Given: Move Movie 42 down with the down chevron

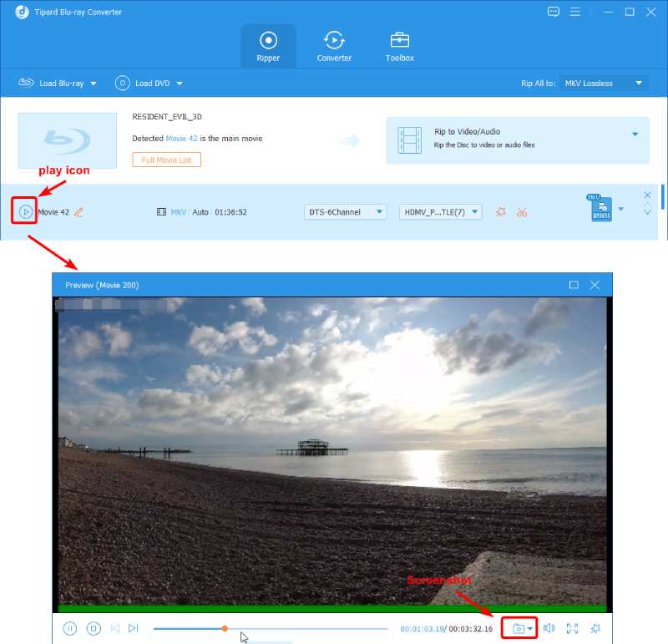Looking at the screenshot, I should pos(647,212).
